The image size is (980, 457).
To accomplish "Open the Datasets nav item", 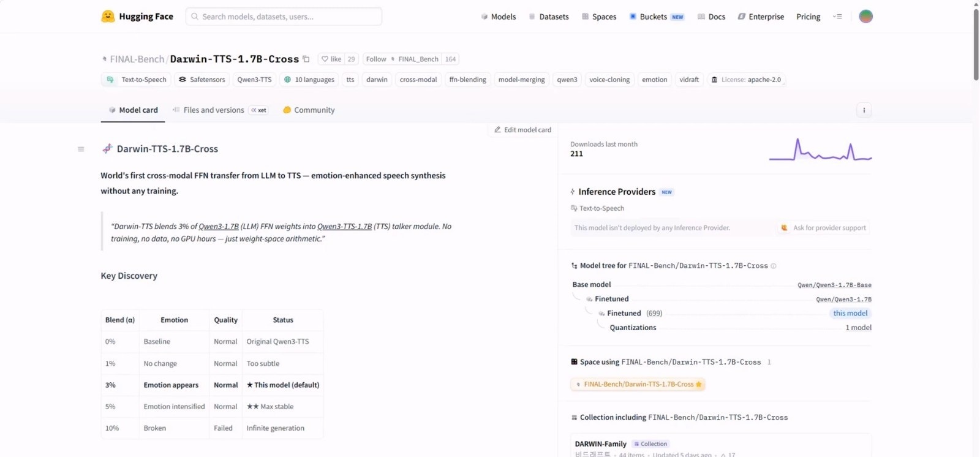I will coord(549,17).
